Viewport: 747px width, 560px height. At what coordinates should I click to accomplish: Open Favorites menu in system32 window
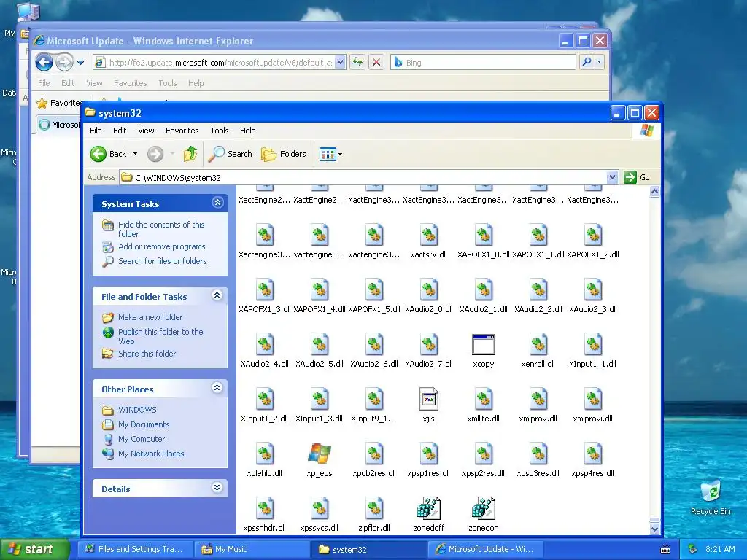(x=182, y=131)
